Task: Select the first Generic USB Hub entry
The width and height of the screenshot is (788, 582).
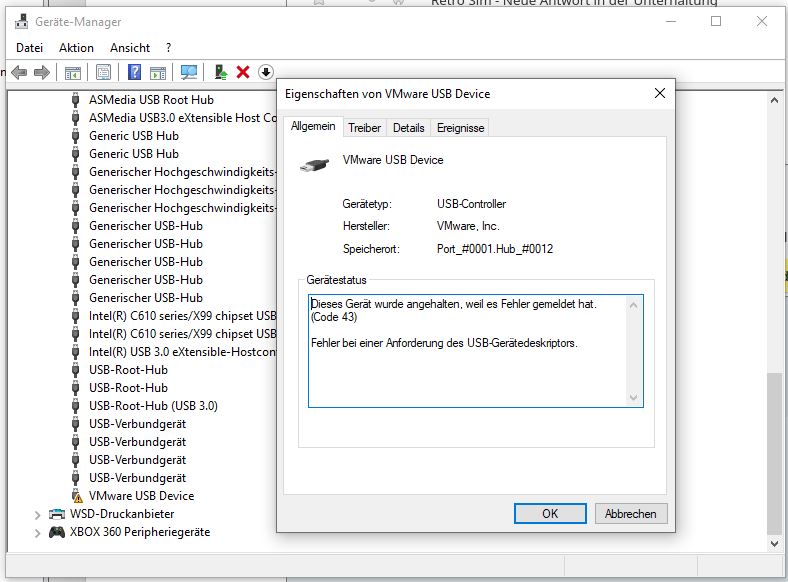Action: point(134,136)
